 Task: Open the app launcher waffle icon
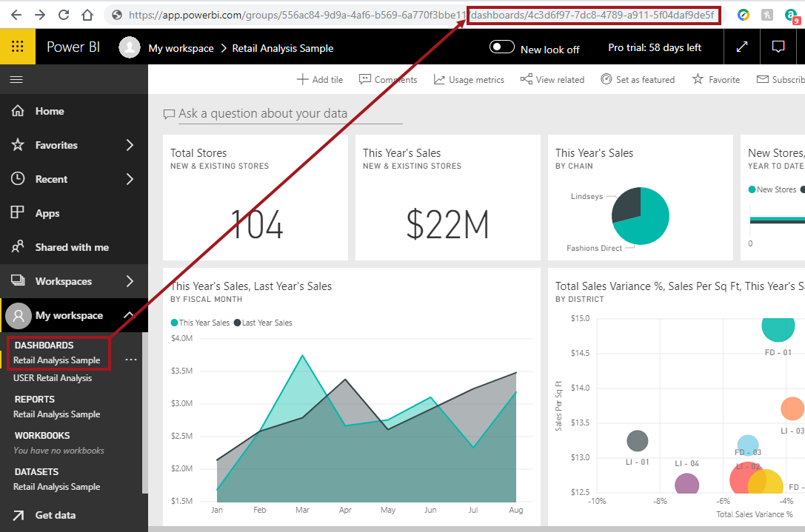point(17,47)
